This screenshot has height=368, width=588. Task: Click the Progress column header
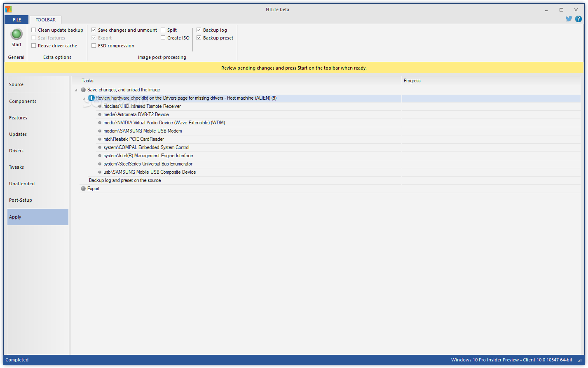[491, 81]
